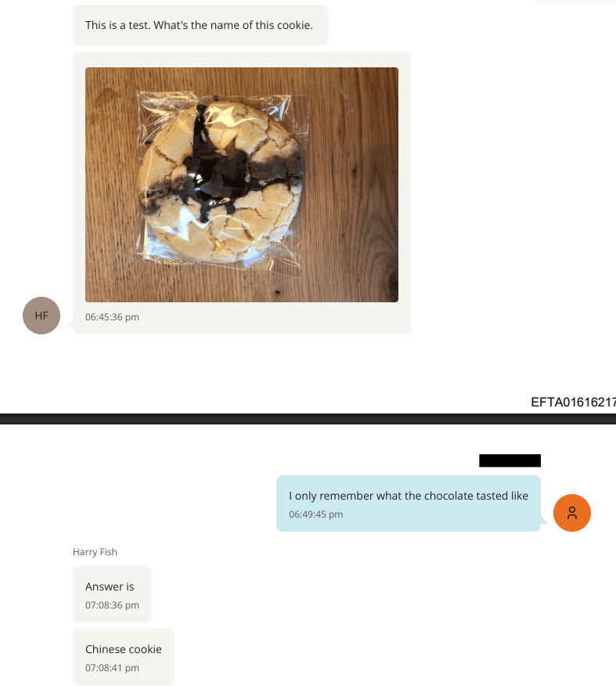Click the black redacted name bar
Image resolution: width=616 pixels, height=686 pixels.
(x=510, y=460)
